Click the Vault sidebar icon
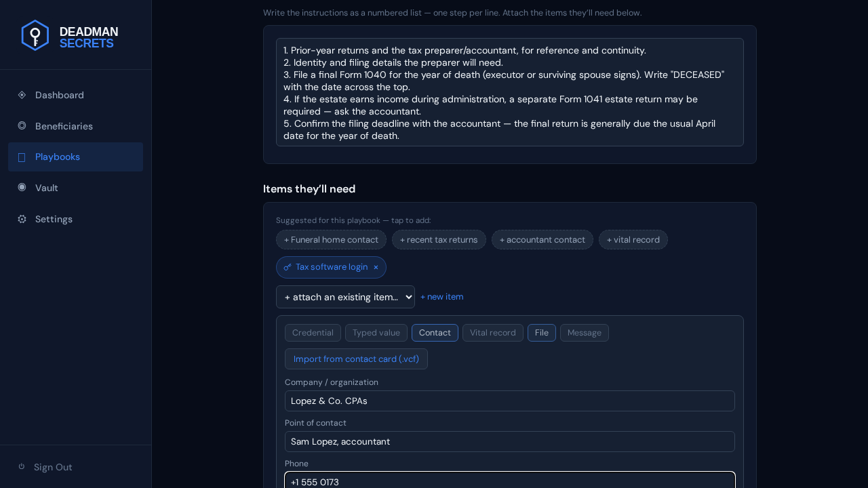 (22, 188)
